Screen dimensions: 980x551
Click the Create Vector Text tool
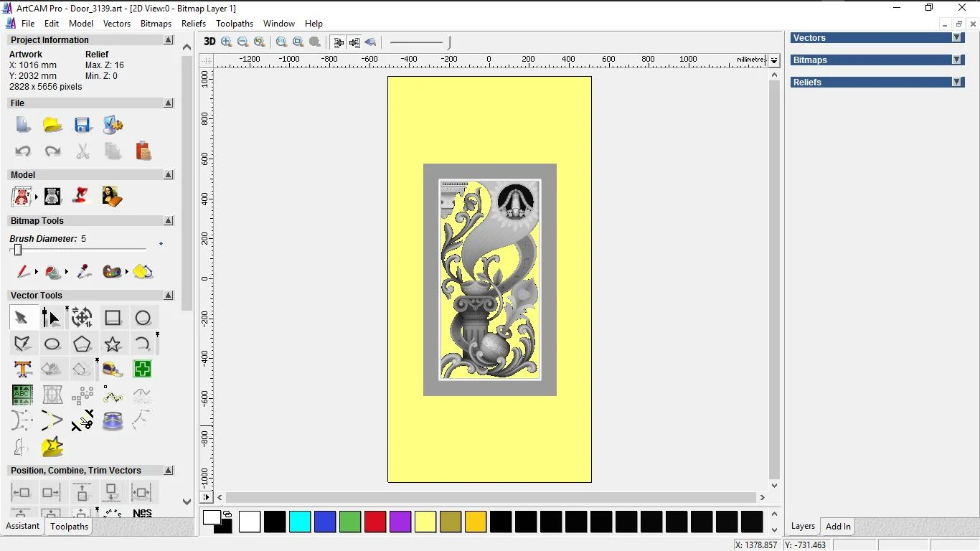[22, 369]
